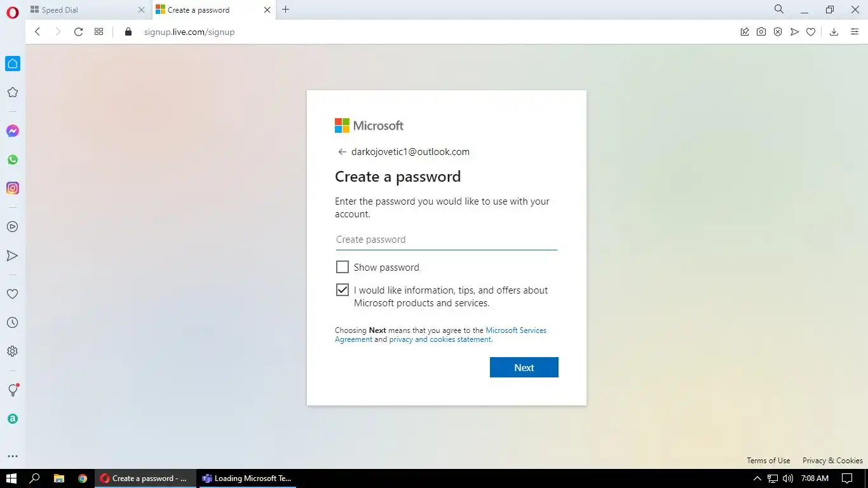Screen dimensions: 868x488
Task: Open the volume control in tray
Action: [x=788, y=478]
